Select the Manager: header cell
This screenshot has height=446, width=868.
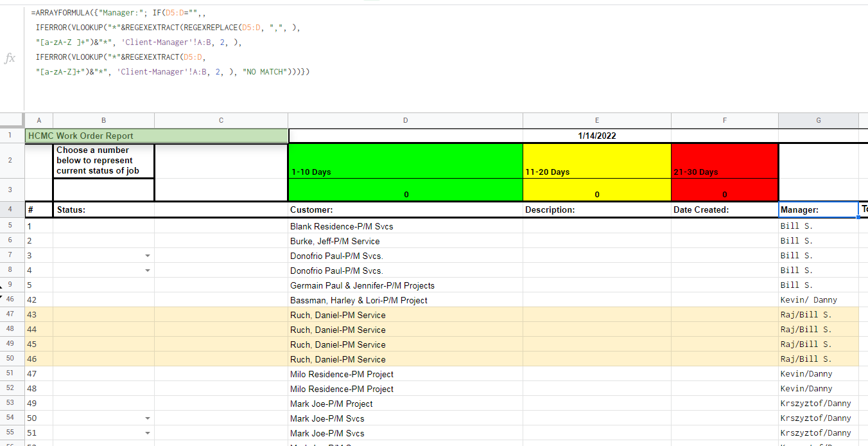(x=819, y=210)
